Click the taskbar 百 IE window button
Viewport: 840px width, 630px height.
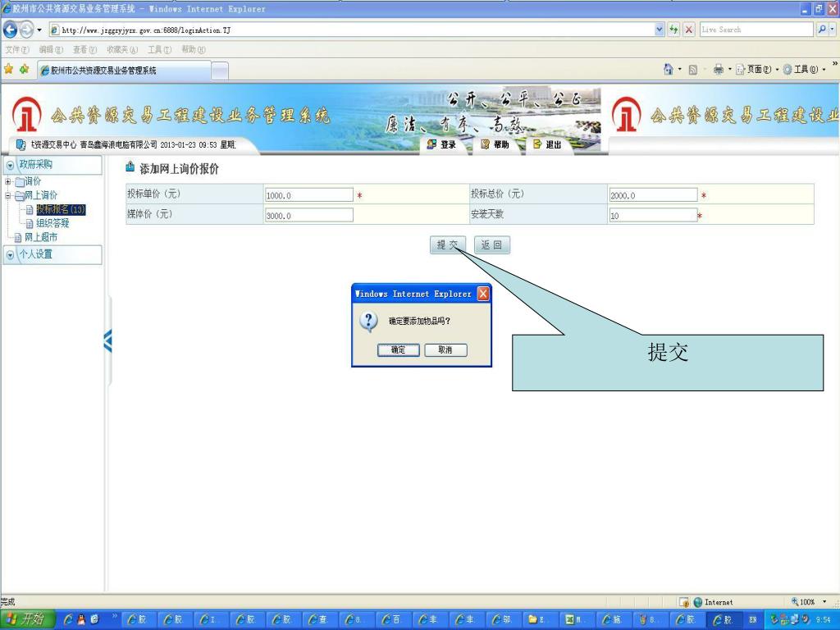[x=393, y=619]
